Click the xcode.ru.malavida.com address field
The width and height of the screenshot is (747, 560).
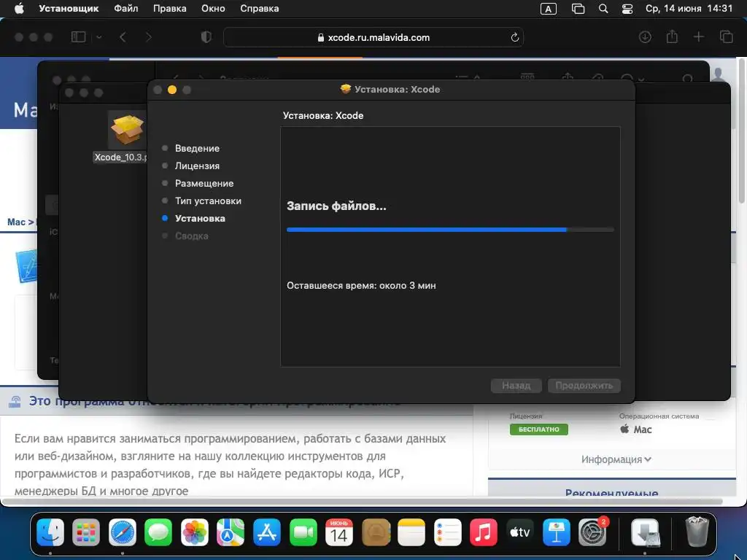(373, 37)
